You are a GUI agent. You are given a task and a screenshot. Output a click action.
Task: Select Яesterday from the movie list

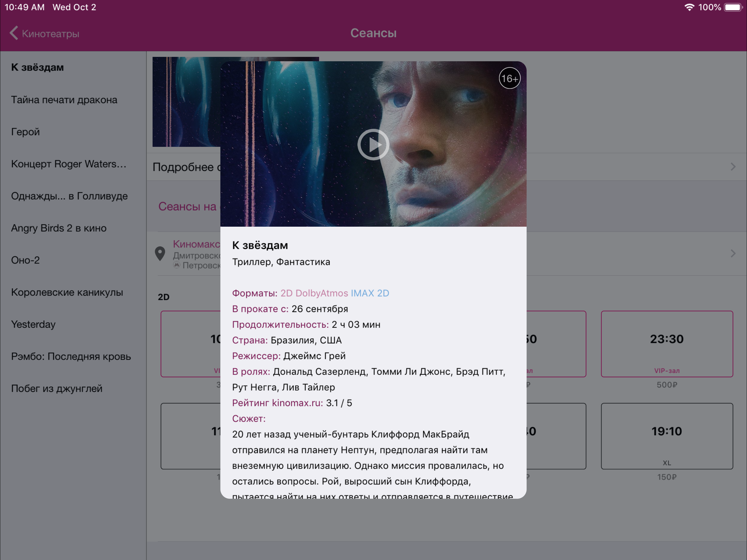coord(33,324)
